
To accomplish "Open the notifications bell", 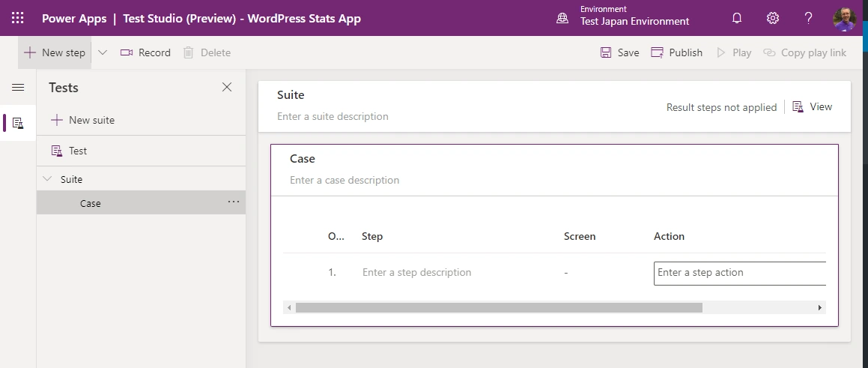I will 737,18.
